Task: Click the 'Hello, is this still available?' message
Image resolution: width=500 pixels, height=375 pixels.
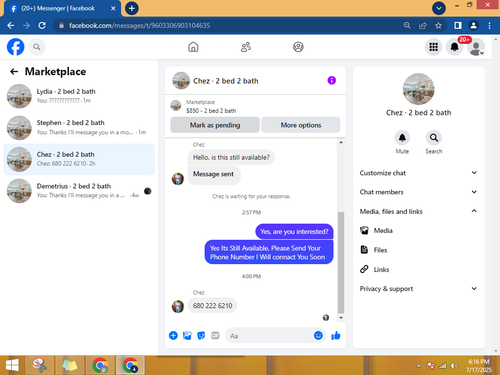Action: 231,157
